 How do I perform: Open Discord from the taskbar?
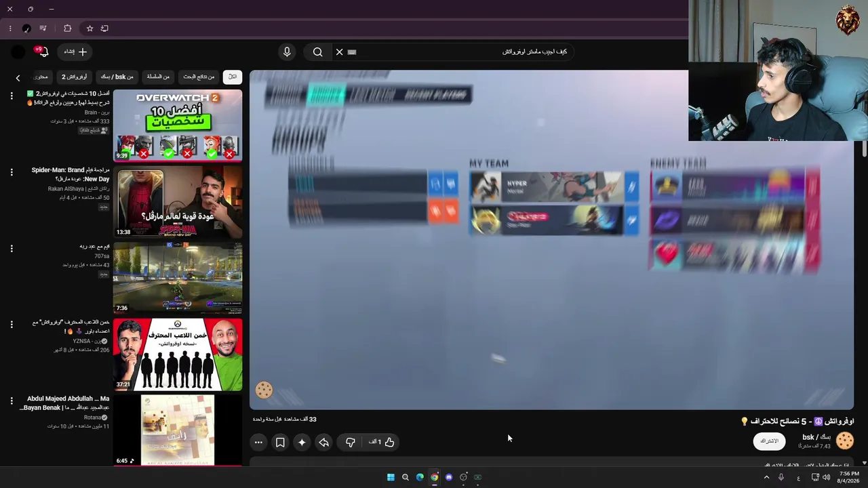click(449, 477)
